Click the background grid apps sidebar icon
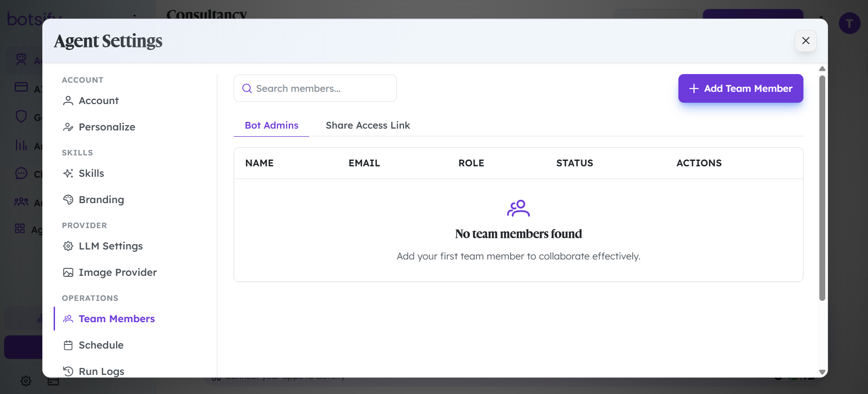The width and height of the screenshot is (868, 394). click(20, 228)
